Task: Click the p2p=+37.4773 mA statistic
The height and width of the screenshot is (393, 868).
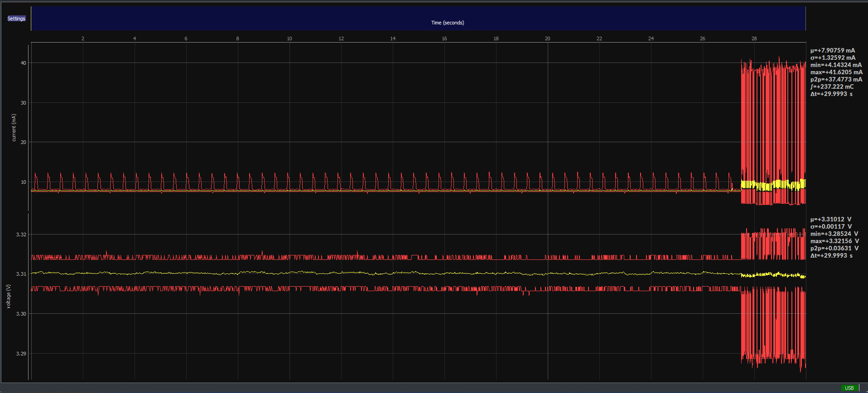Action: (836, 79)
